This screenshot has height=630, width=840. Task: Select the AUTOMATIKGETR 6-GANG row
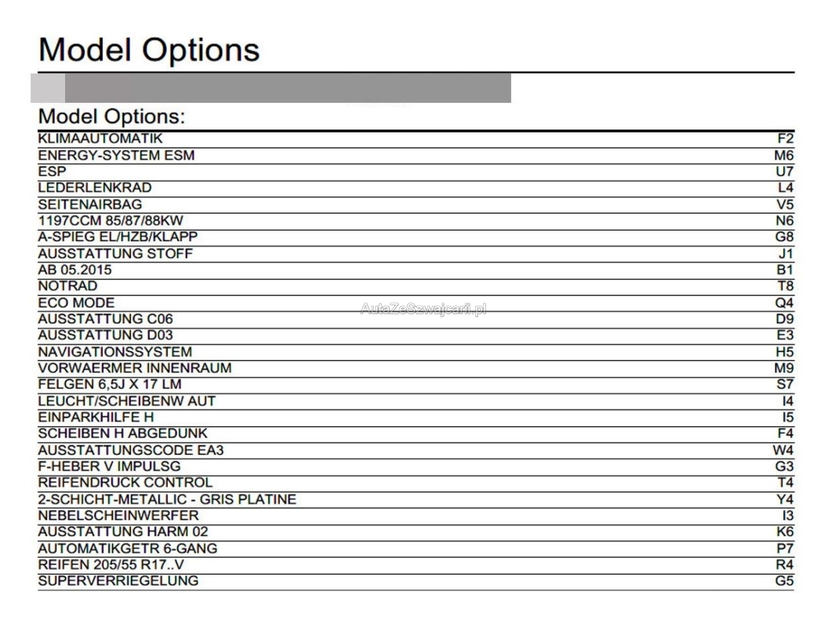pos(127,548)
